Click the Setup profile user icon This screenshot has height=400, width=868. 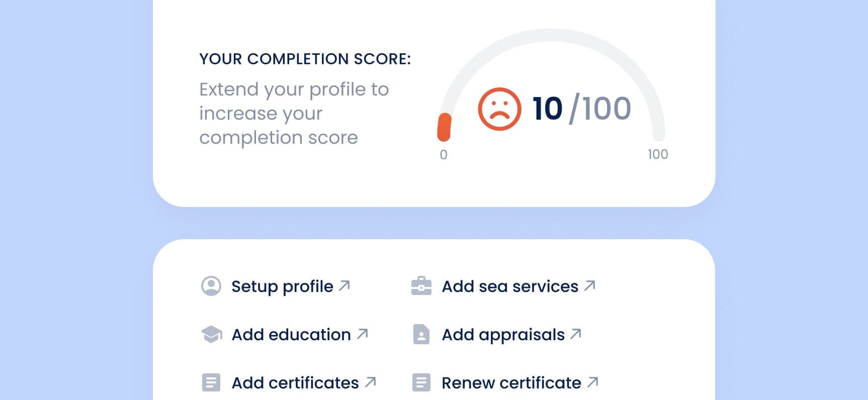pyautogui.click(x=211, y=286)
